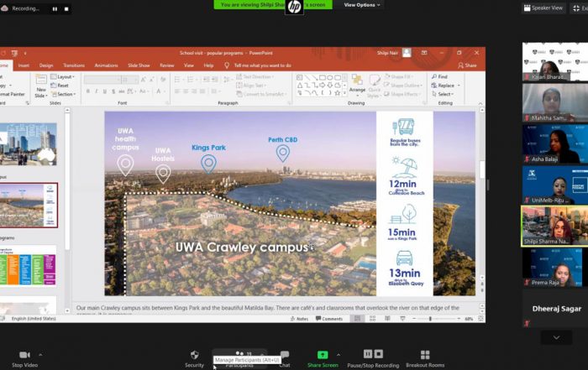Open the Font Color control

pyautogui.click(x=160, y=91)
